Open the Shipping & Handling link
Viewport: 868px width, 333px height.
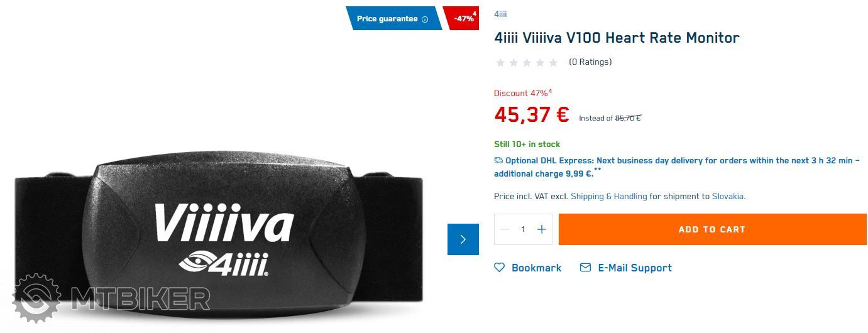[x=608, y=197]
